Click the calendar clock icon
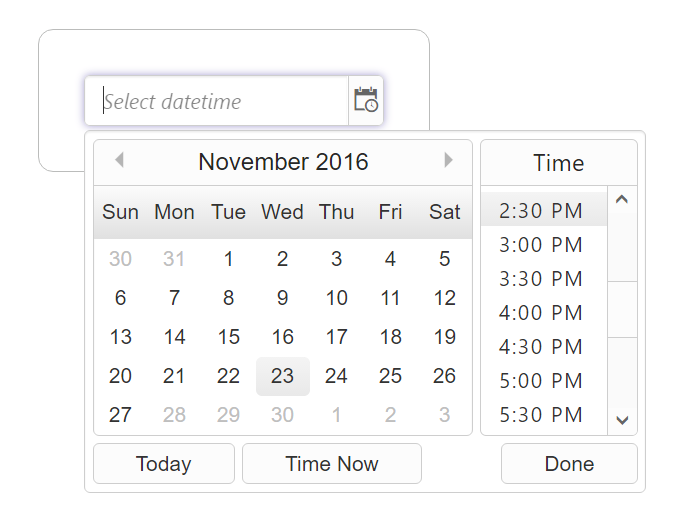 pos(366,101)
